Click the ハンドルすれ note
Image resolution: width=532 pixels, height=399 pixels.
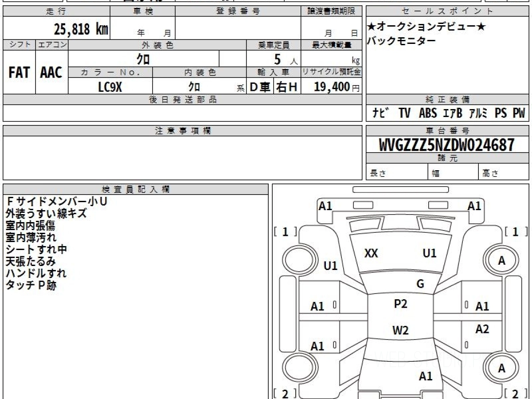(x=36, y=273)
